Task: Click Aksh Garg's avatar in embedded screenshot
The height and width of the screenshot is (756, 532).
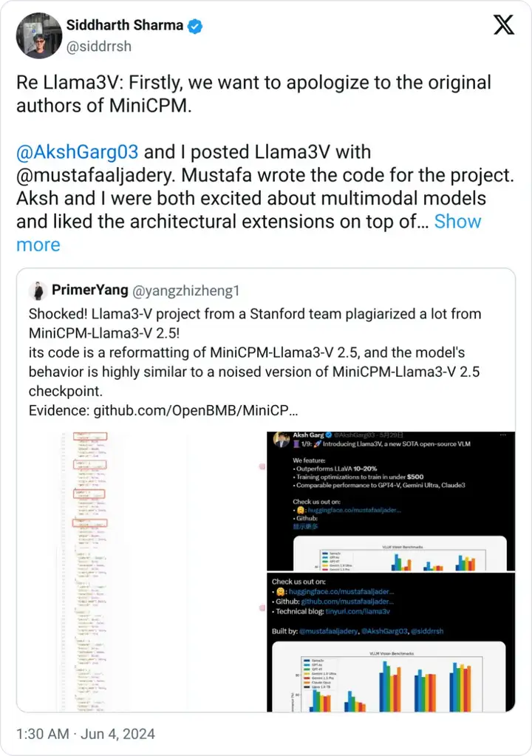Action: [281, 440]
